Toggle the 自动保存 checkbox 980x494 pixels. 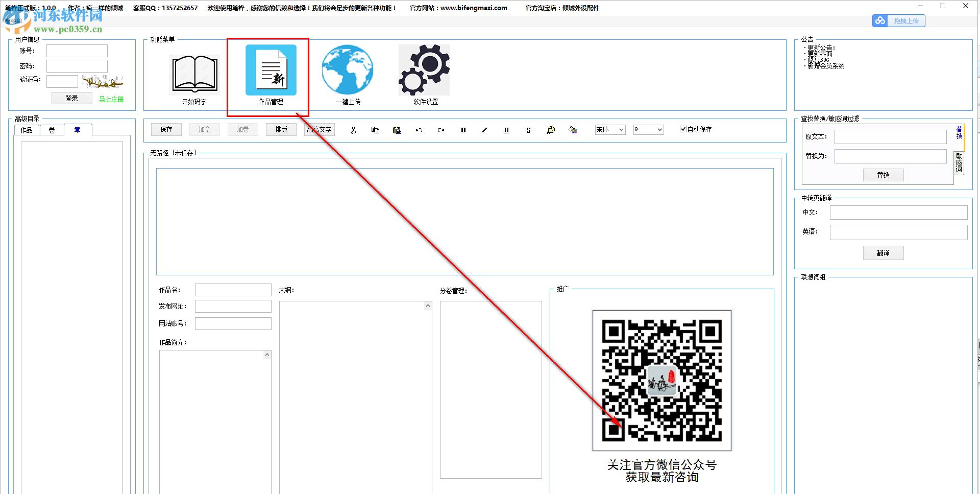683,129
